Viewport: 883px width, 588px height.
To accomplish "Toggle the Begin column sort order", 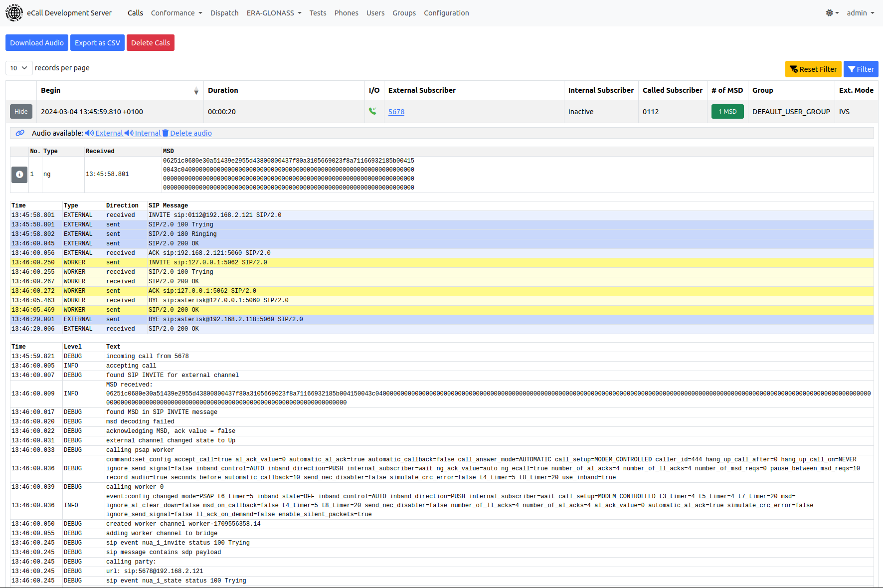I will (196, 91).
